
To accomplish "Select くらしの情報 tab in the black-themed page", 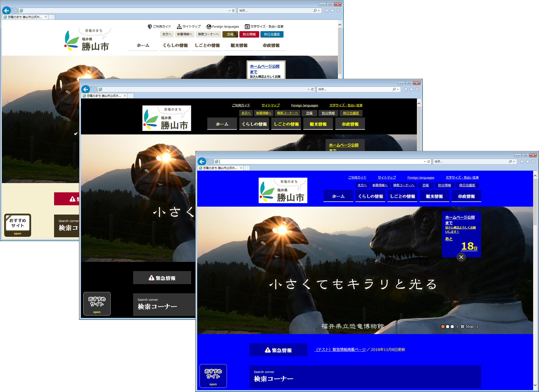I will pos(254,124).
